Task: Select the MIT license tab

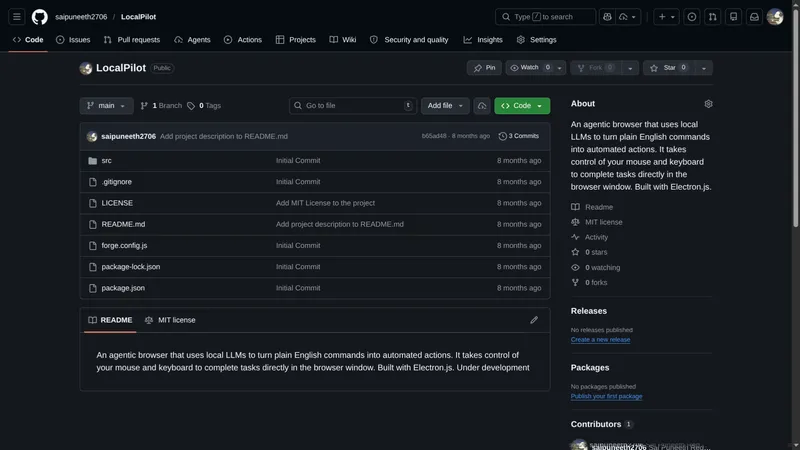Action: tap(170, 320)
